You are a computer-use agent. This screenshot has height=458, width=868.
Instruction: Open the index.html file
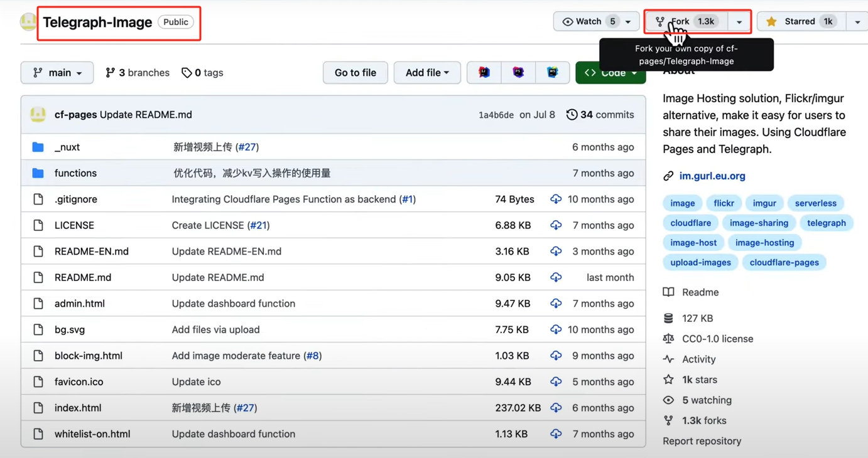(78, 408)
